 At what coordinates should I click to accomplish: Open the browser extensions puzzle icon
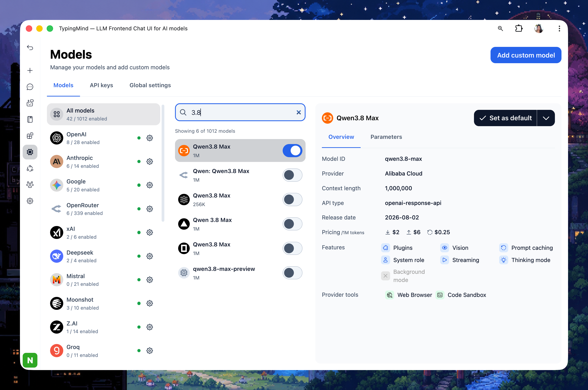[x=519, y=28]
